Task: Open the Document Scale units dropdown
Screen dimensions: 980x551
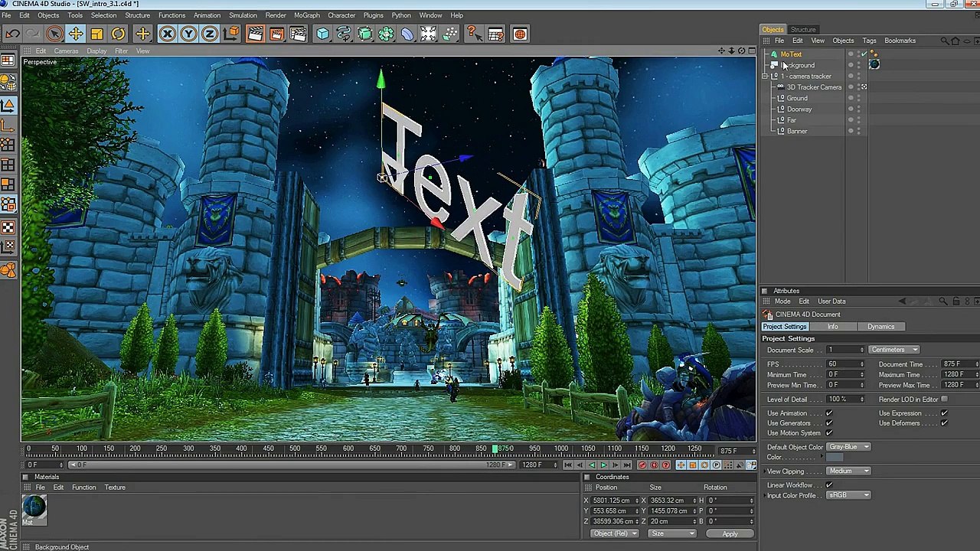Action: (894, 350)
